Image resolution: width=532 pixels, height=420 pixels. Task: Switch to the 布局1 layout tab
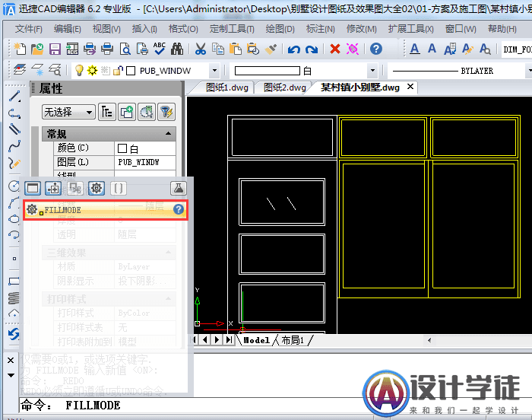(293, 340)
